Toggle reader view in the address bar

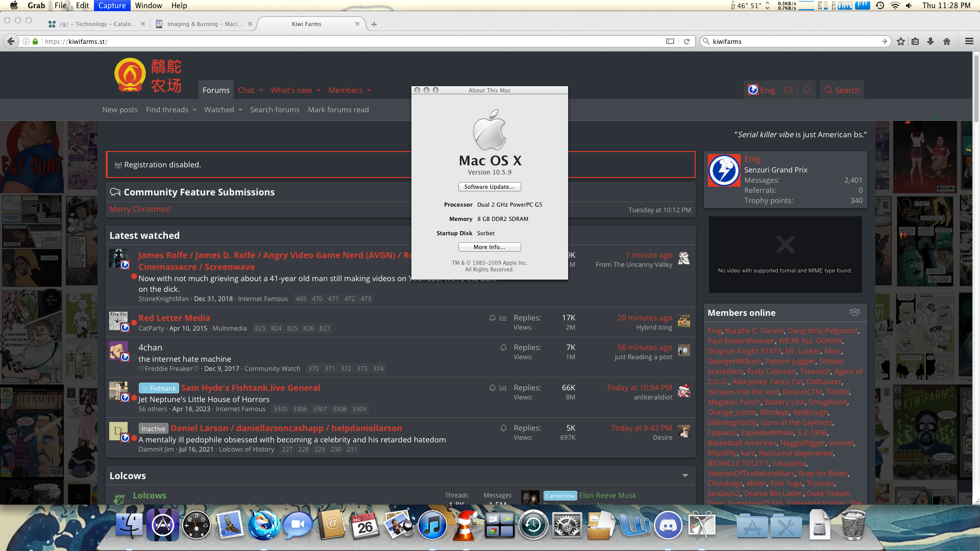(670, 41)
